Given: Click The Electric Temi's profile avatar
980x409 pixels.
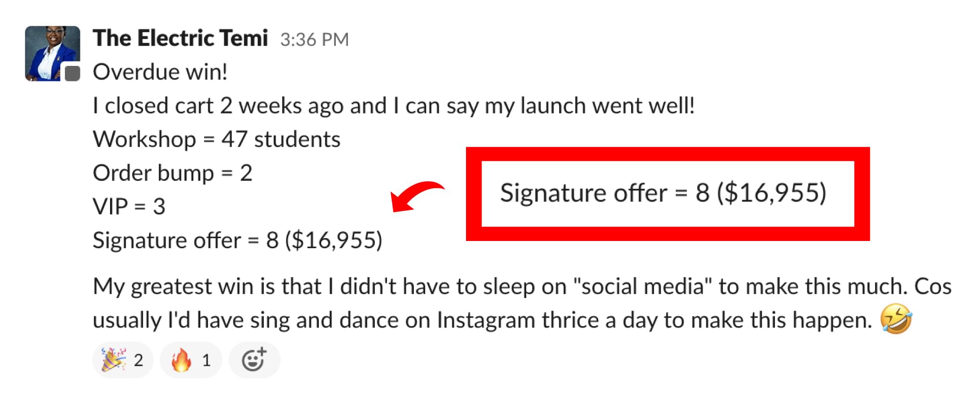Looking at the screenshot, I should [52, 53].
